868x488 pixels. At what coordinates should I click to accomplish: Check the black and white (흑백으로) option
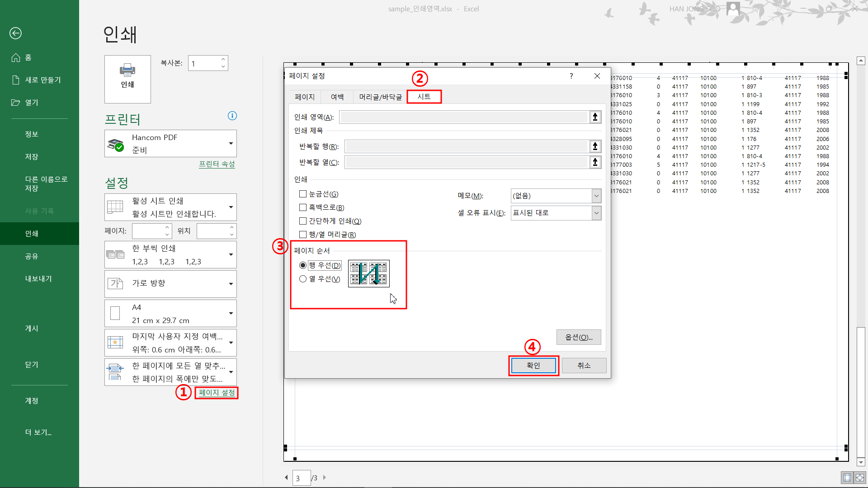(x=303, y=207)
